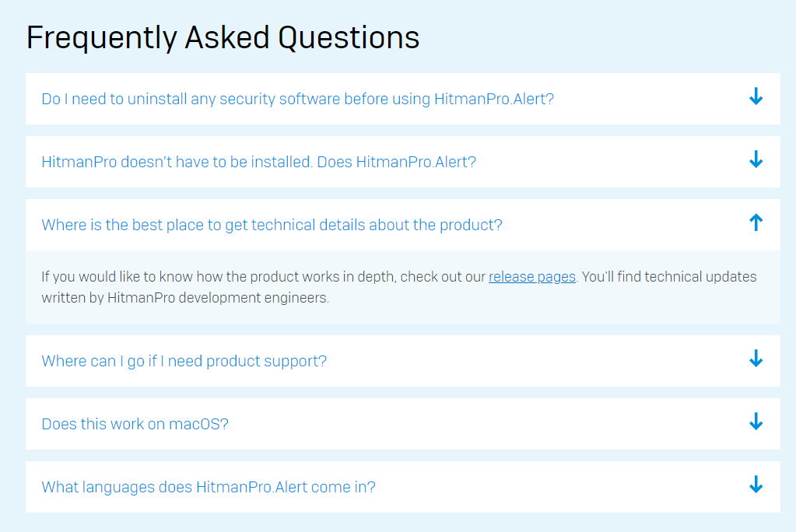
Task: Expand "What languages does HitmanPro.Alert come in?"
Action: (x=209, y=488)
